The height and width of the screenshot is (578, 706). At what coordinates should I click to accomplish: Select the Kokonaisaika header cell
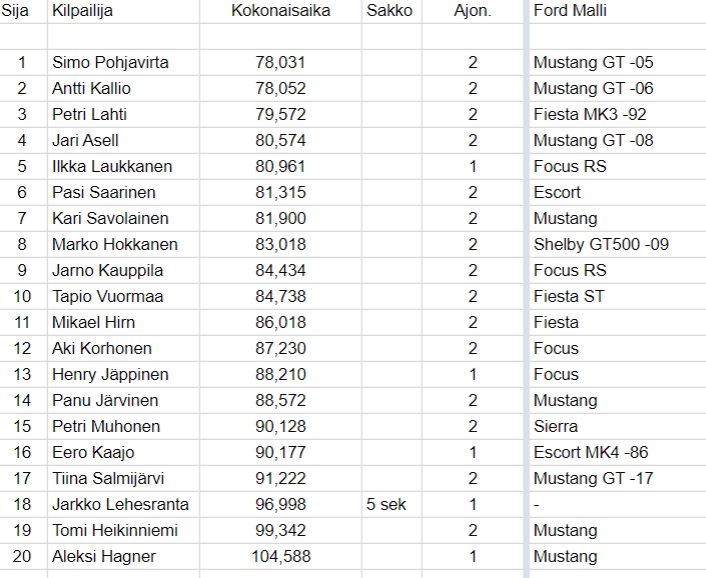[280, 11]
